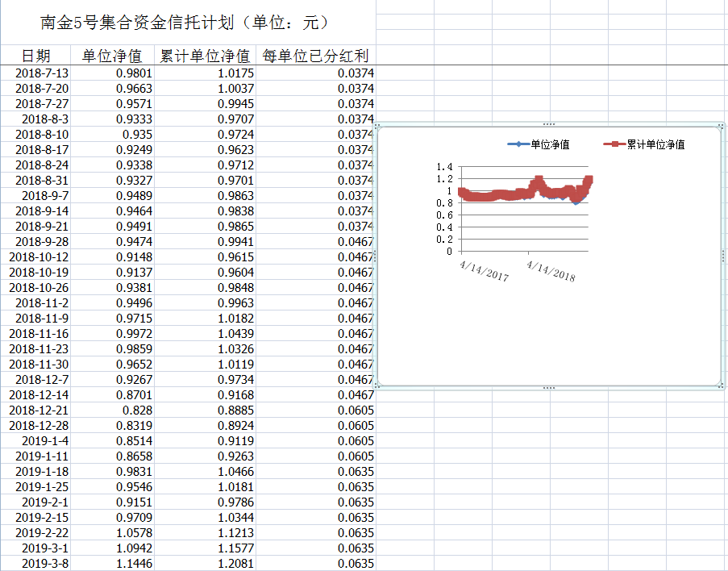Select net value cell 0.9249
Image resolution: width=728 pixels, height=571 pixels.
(x=112, y=149)
